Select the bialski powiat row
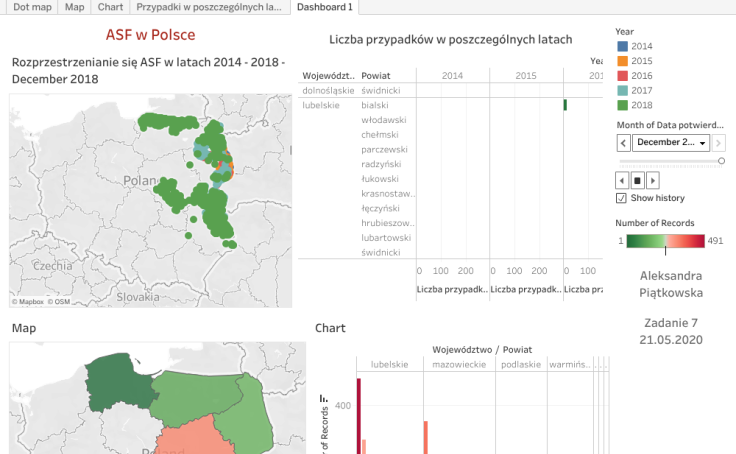The height and width of the screenshot is (454, 736). coord(375,105)
